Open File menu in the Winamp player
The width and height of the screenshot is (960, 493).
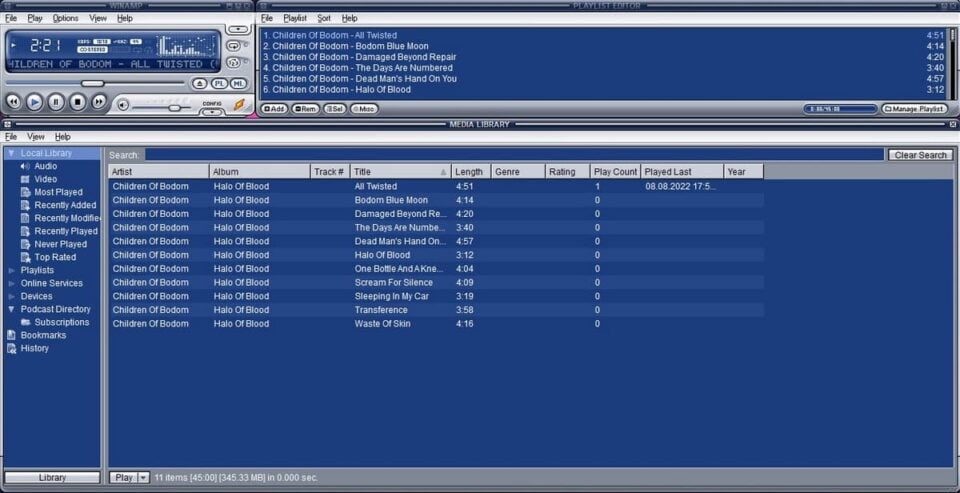[11, 18]
